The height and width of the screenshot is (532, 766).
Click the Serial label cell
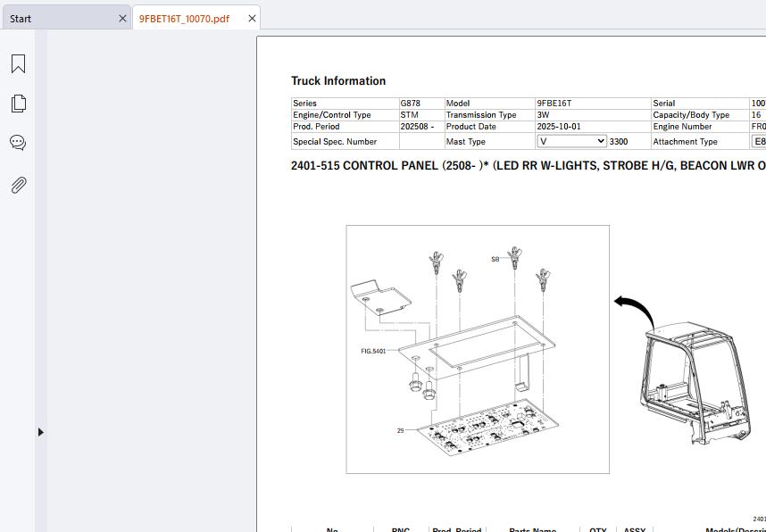tap(701, 103)
